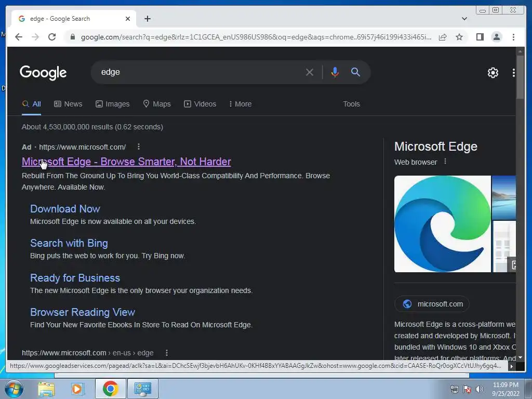Expand the tab search chevron

(x=464, y=19)
